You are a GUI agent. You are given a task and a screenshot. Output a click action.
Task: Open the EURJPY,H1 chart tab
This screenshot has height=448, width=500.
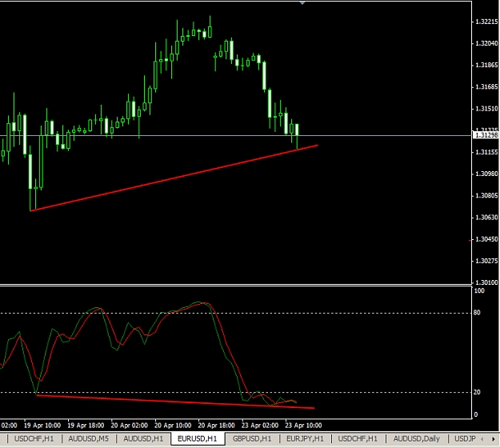(x=305, y=438)
